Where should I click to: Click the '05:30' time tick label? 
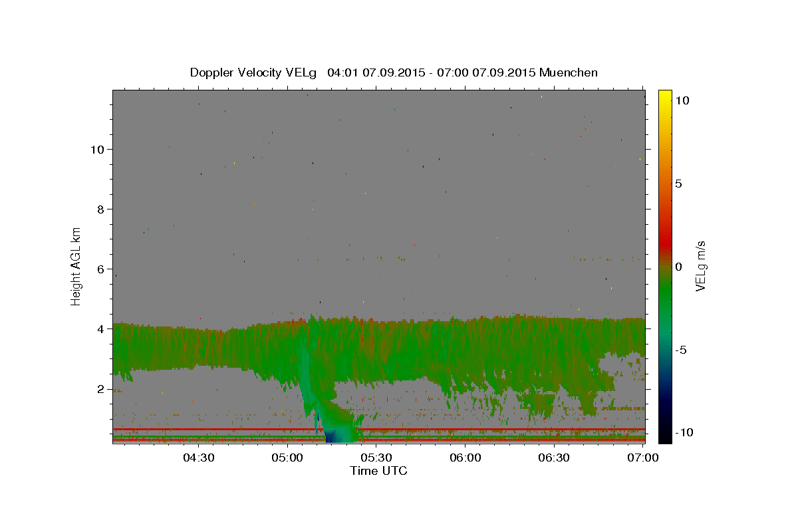376,458
